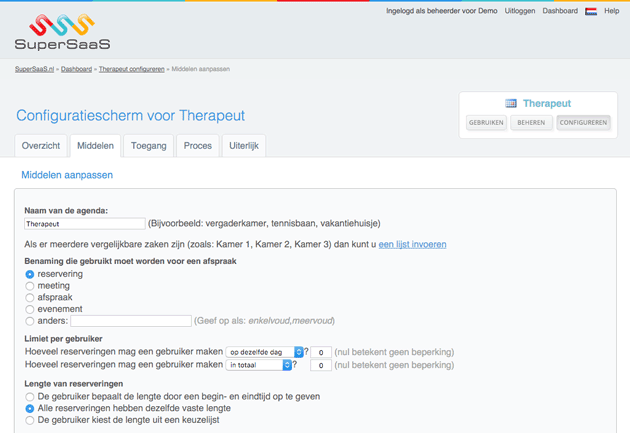Click the per-day reservation limit number field
This screenshot has width=630, height=433.
[321, 352]
